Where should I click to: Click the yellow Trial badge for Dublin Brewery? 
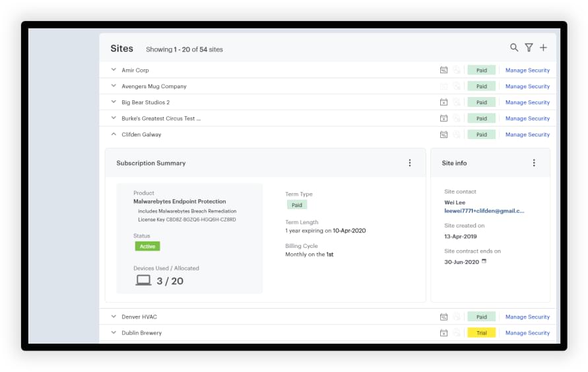(x=482, y=333)
